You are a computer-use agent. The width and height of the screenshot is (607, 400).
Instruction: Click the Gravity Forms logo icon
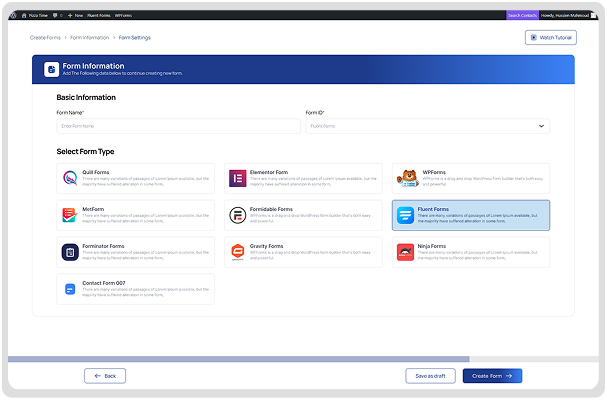click(x=238, y=252)
